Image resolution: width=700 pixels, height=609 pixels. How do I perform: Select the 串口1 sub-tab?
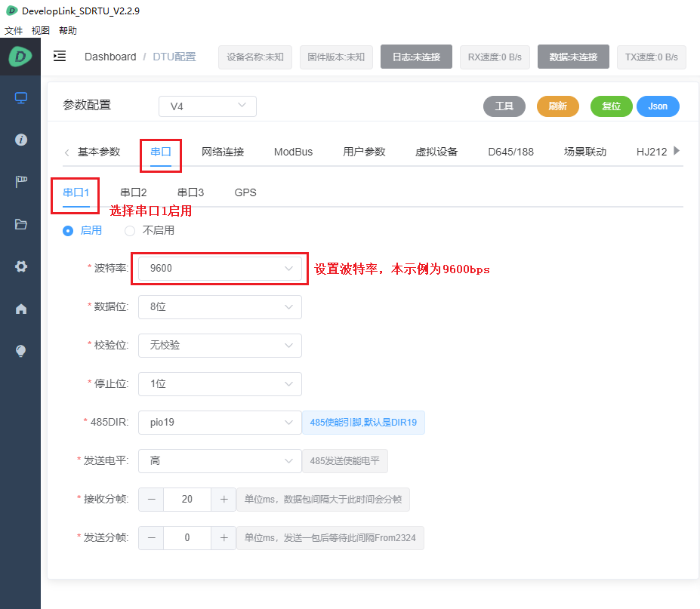tap(76, 192)
